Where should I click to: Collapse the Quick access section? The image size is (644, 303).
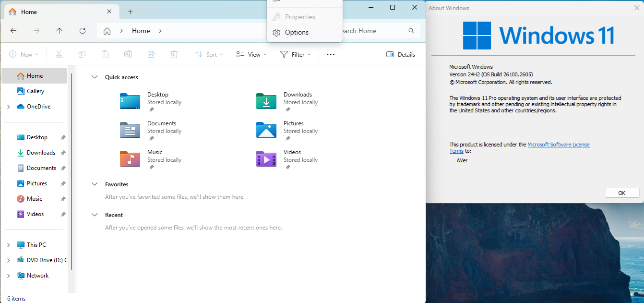pos(95,77)
